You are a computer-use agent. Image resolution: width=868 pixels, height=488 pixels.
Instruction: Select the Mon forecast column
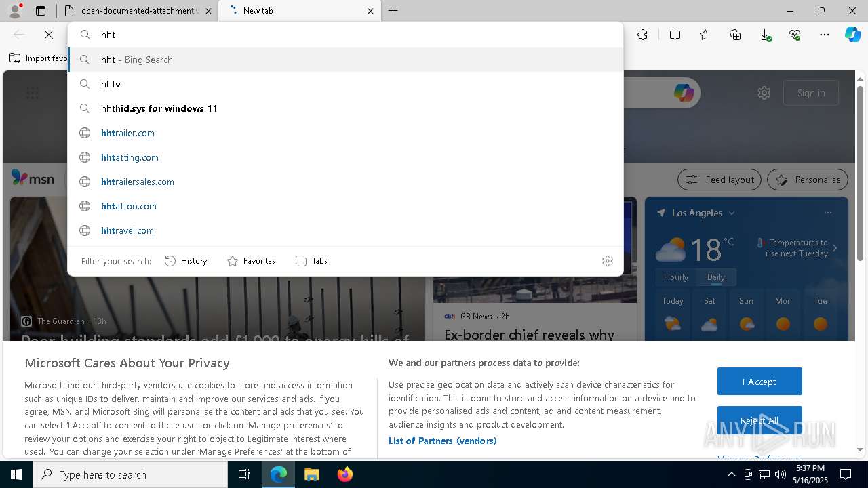coord(783,316)
